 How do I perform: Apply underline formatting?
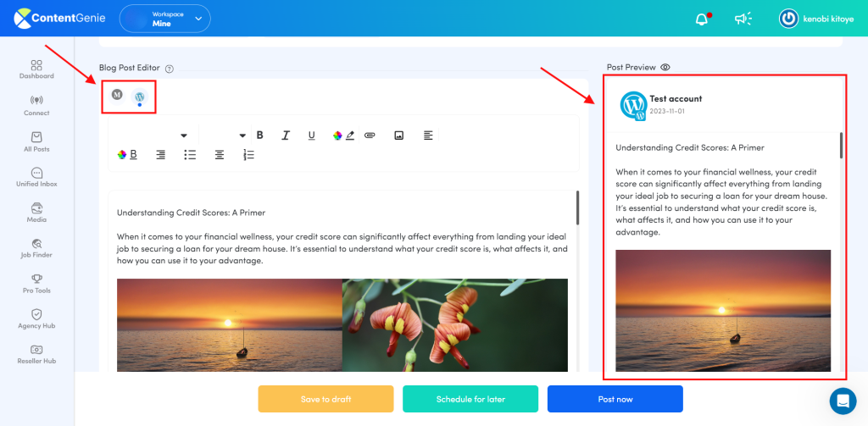click(312, 135)
